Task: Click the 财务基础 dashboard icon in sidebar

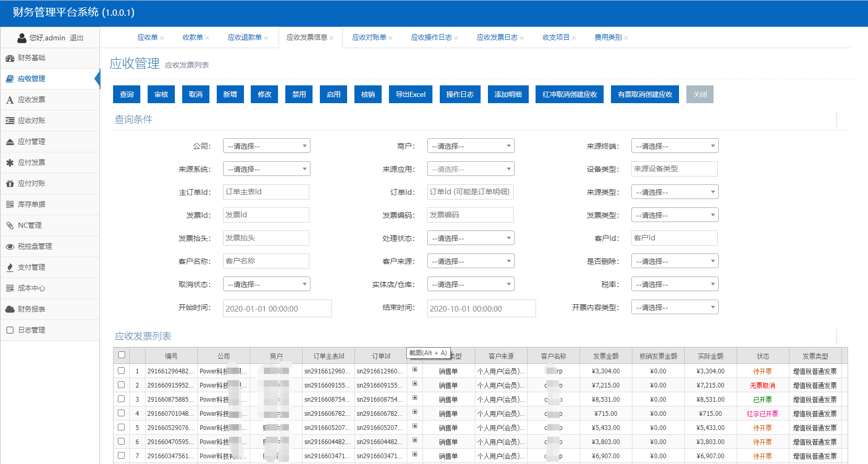Action: pos(10,58)
